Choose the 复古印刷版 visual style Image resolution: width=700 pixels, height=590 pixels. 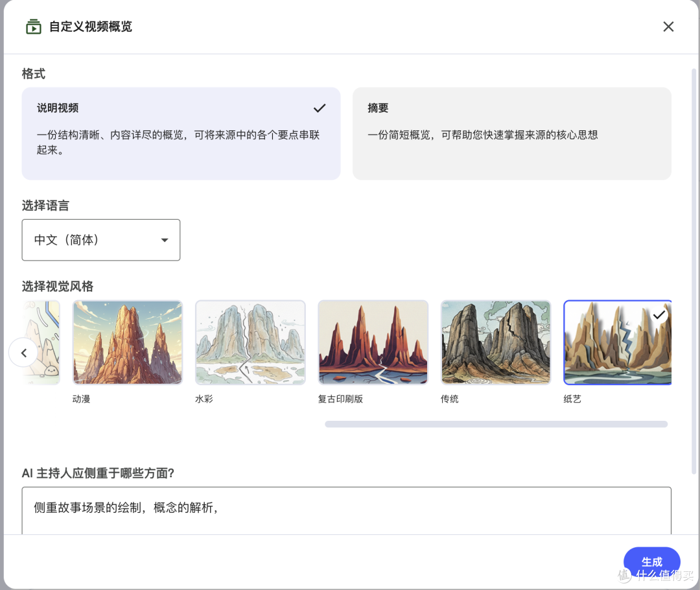(373, 342)
